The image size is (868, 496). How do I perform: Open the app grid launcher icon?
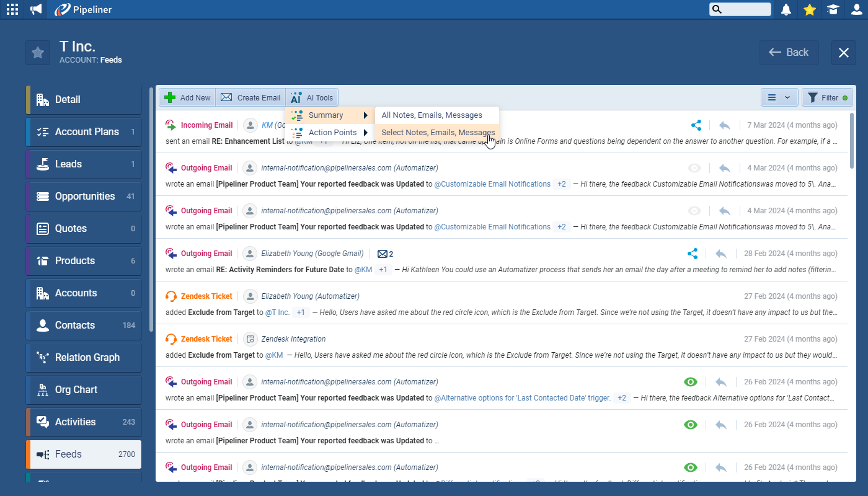(12, 9)
